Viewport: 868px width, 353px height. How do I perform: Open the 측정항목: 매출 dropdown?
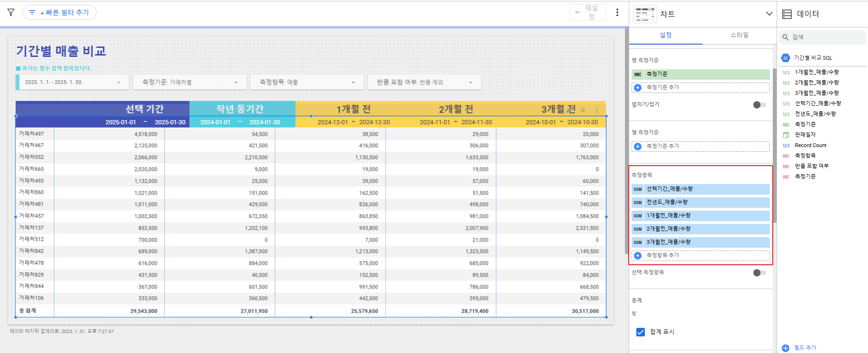tap(307, 82)
